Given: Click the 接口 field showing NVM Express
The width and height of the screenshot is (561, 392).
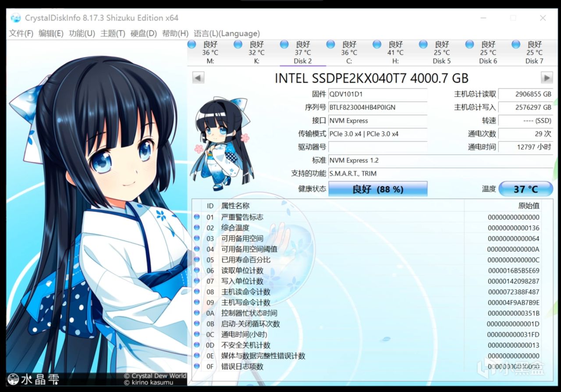Looking at the screenshot, I should click(x=378, y=121).
